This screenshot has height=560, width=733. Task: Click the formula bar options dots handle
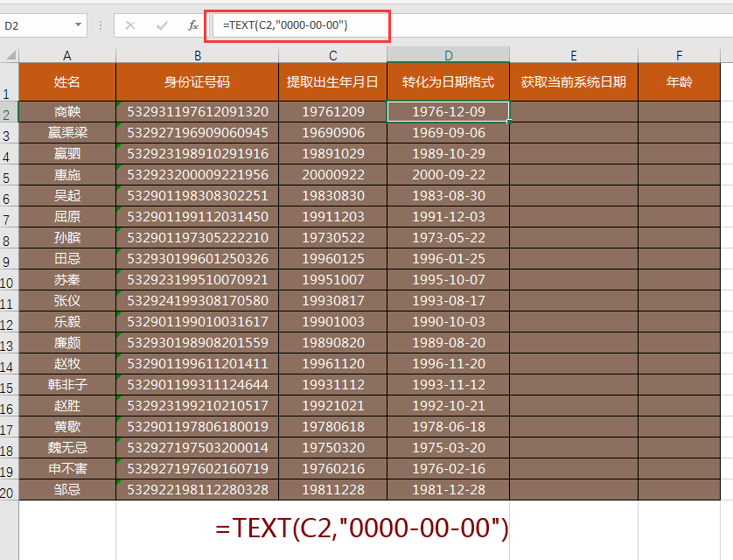pyautogui.click(x=101, y=25)
